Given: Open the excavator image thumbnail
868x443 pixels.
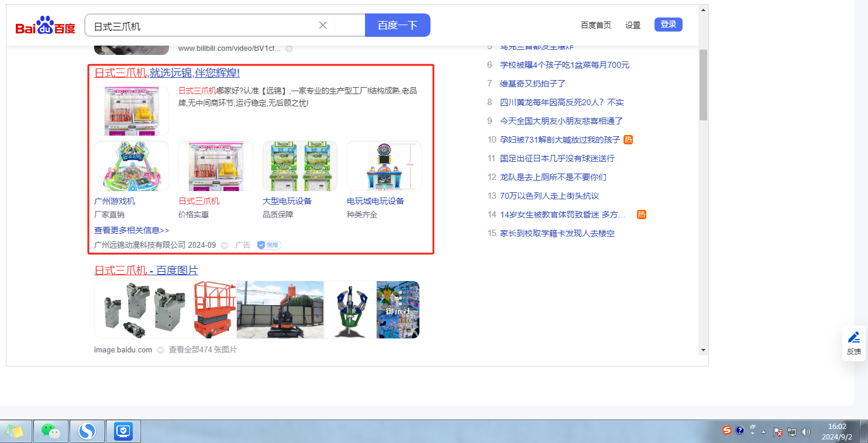Looking at the screenshot, I should pos(280,310).
